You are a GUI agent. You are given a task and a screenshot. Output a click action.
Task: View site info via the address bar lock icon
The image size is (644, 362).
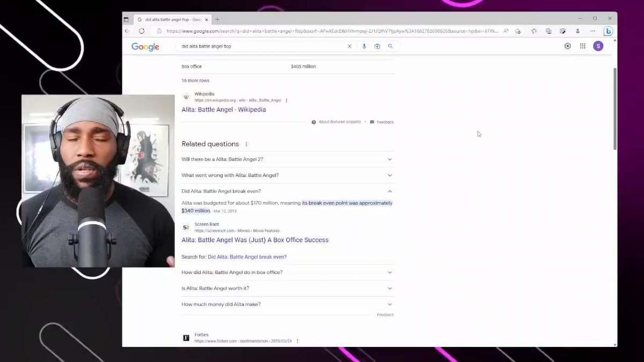159,31
